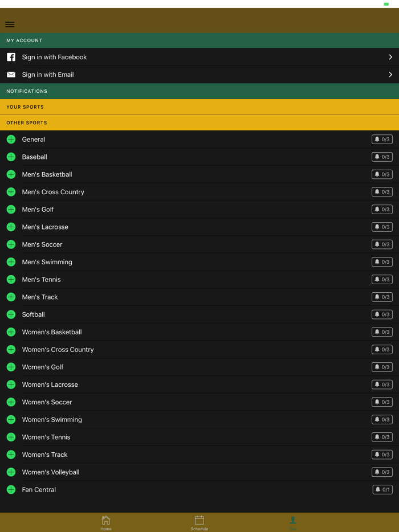Add Women's Basketball plus icon
The image size is (399, 532).
pos(11,332)
